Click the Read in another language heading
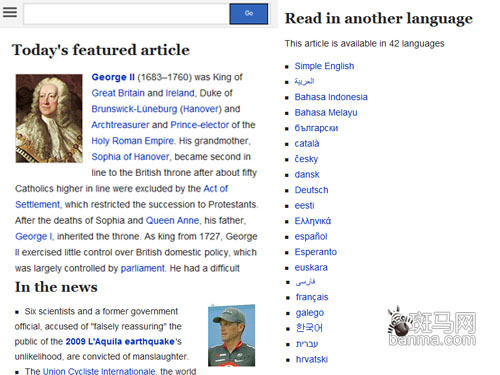Image resolution: width=500 pixels, height=375 pixels. (x=379, y=19)
